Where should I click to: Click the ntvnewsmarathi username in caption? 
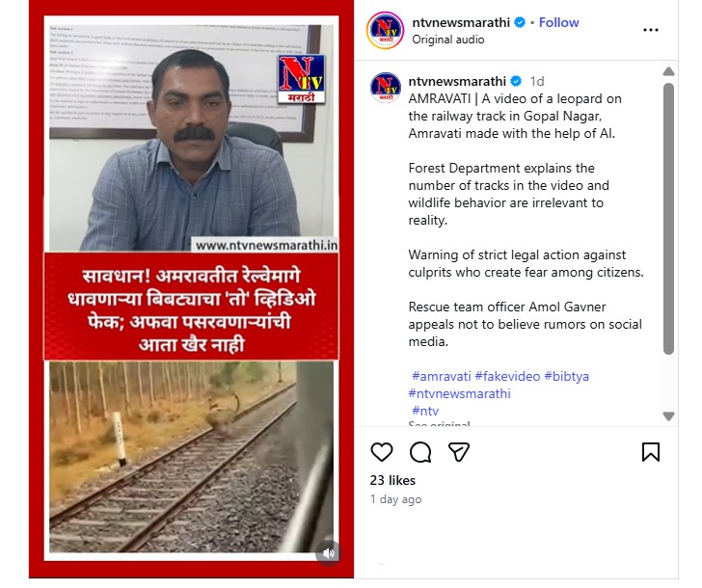click(457, 81)
